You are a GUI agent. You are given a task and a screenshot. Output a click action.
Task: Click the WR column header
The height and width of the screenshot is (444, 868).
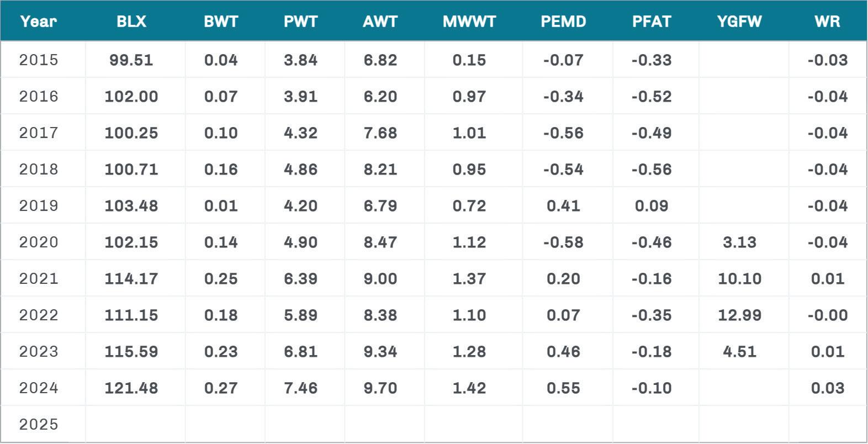pyautogui.click(x=827, y=22)
